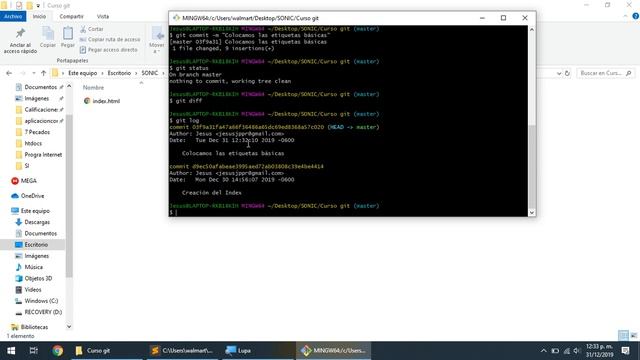The width and height of the screenshot is (640, 360).
Task: Click the Pegar clipboard icon
Action: coord(68,34)
